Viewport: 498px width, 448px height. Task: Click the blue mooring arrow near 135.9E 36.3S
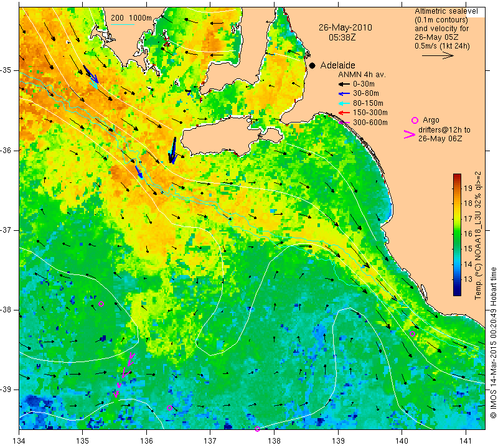click(138, 172)
